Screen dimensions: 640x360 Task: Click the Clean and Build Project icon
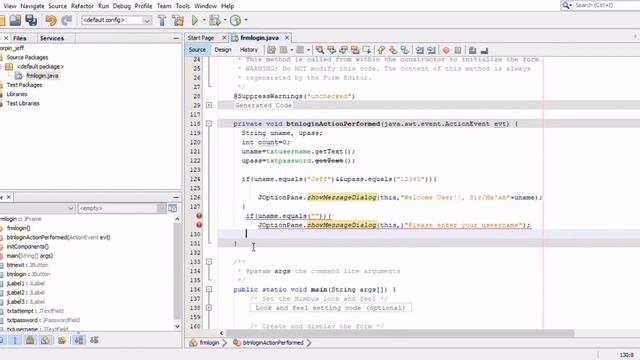click(x=178, y=20)
